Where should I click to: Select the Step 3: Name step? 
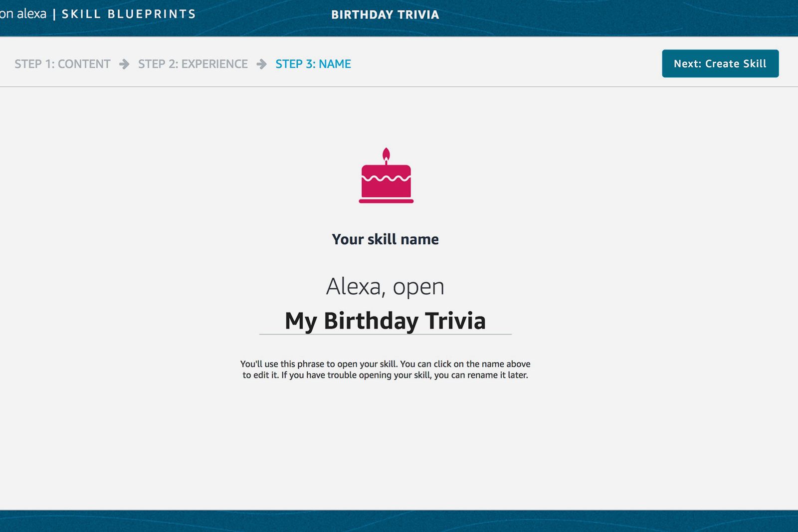pyautogui.click(x=313, y=64)
